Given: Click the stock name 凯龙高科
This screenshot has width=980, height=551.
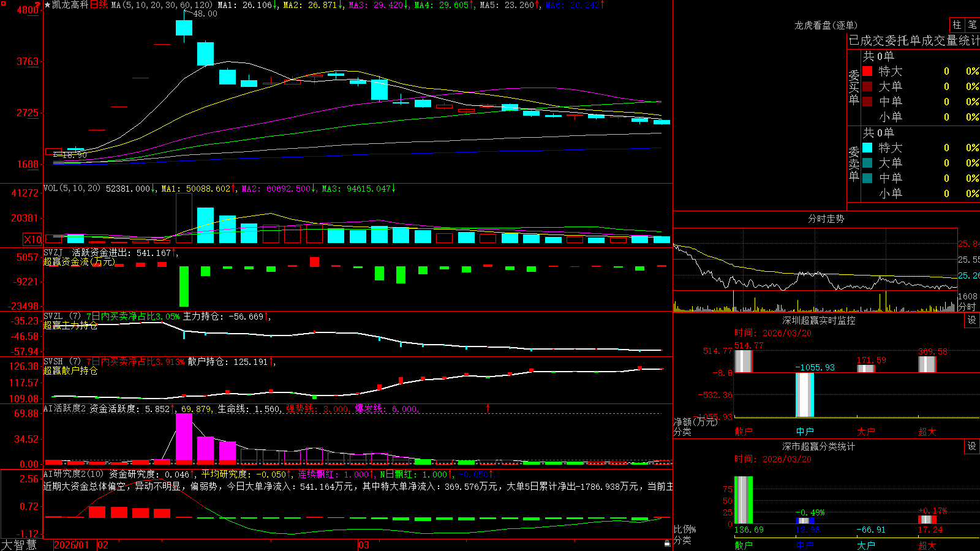Looking at the screenshot, I should pyautogui.click(x=70, y=5).
